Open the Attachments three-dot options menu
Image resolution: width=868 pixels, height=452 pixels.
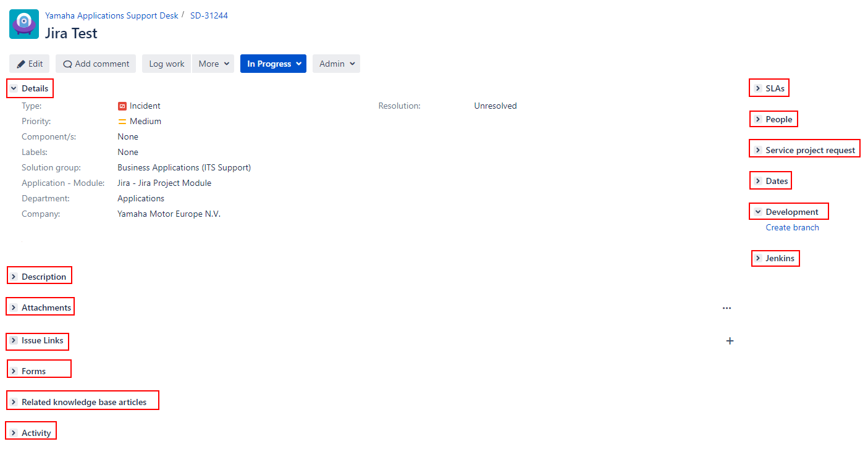pyautogui.click(x=727, y=308)
